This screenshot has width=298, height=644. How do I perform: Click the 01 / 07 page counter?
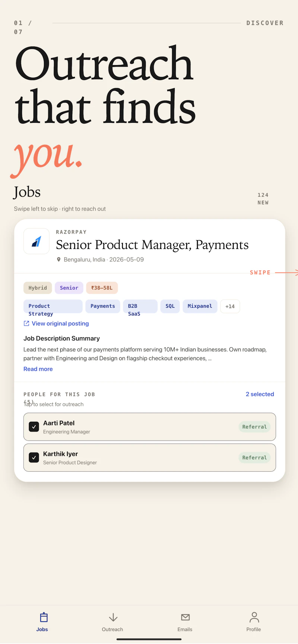pyautogui.click(x=23, y=28)
